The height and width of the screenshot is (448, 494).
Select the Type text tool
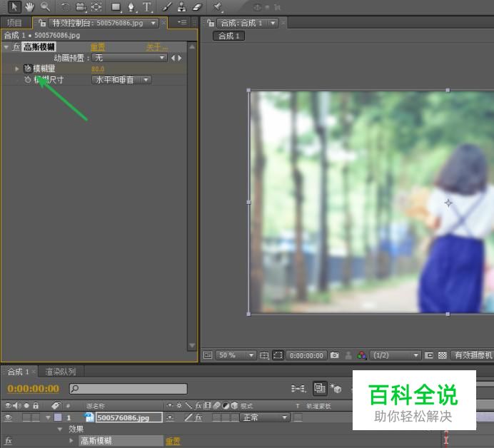tap(147, 7)
